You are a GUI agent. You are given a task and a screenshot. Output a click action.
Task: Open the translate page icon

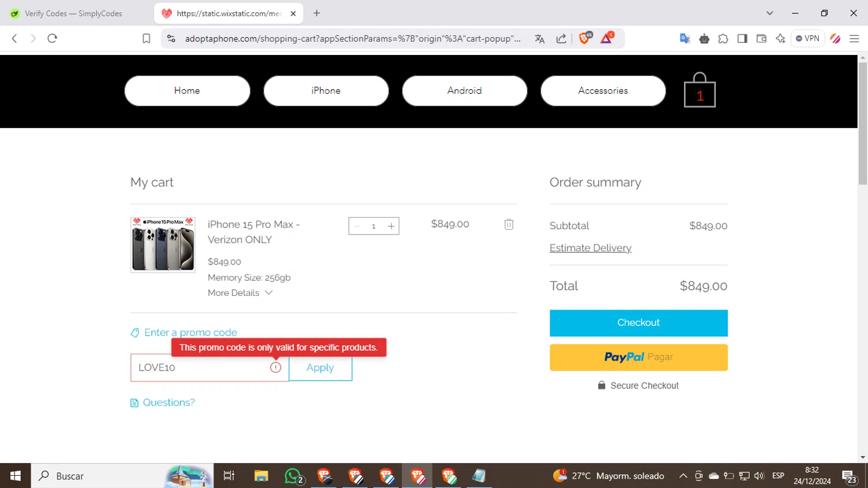[x=540, y=38]
